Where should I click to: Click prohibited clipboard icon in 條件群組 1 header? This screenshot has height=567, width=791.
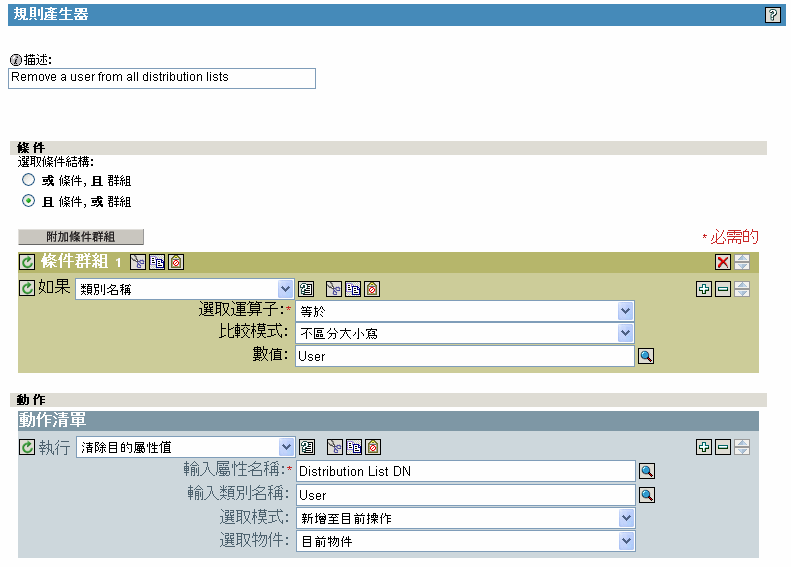(x=176, y=262)
